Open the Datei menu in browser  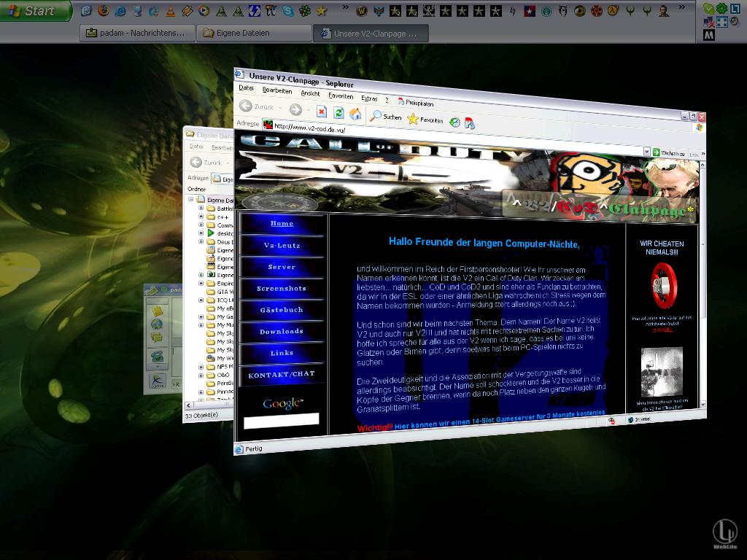coord(246,87)
